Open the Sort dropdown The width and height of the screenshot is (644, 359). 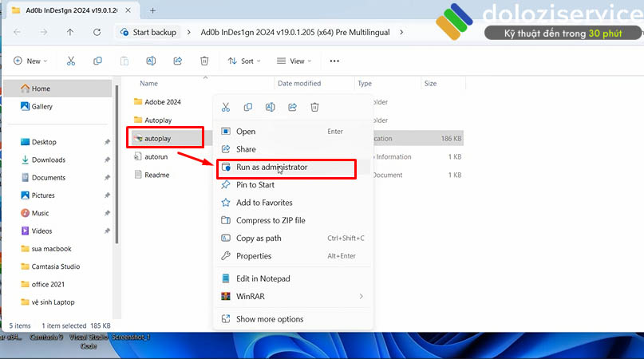[244, 61]
